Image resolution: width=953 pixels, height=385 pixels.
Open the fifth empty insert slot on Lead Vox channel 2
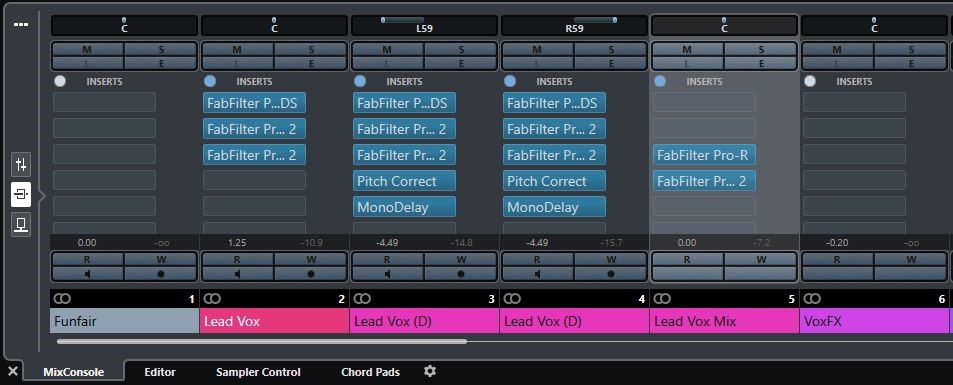(x=255, y=206)
